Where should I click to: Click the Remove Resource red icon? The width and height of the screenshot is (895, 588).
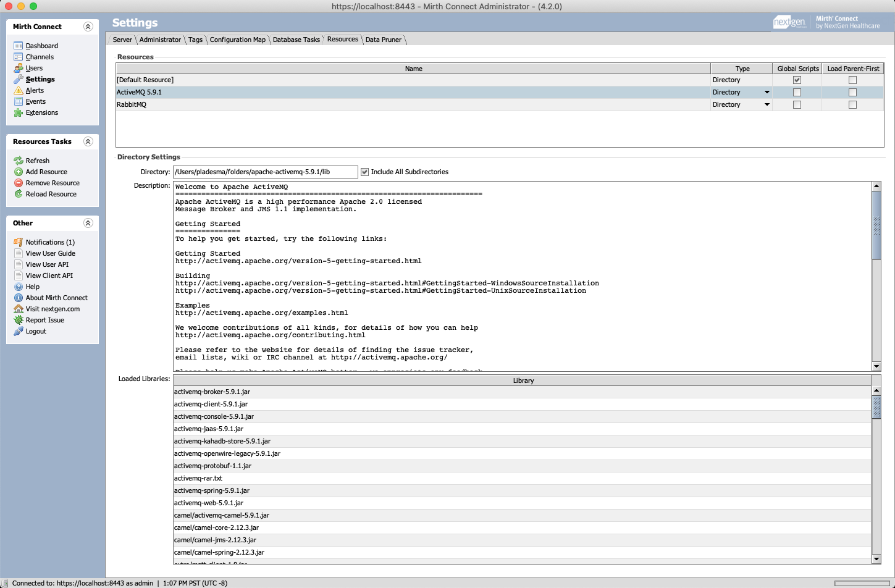point(19,183)
